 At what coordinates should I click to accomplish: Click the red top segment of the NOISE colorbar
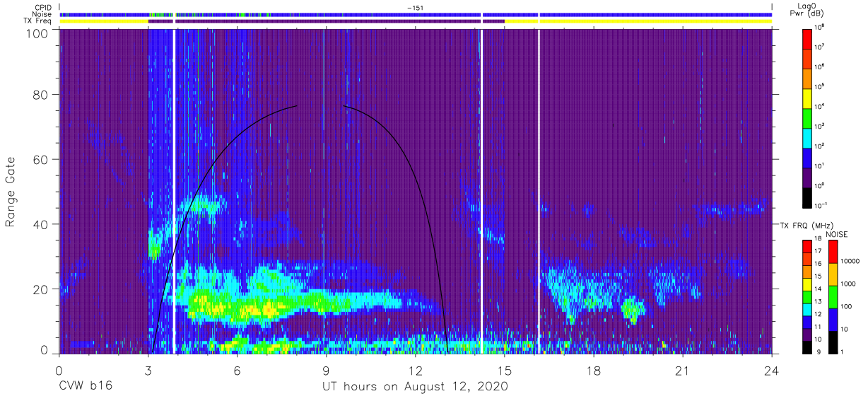(833, 252)
